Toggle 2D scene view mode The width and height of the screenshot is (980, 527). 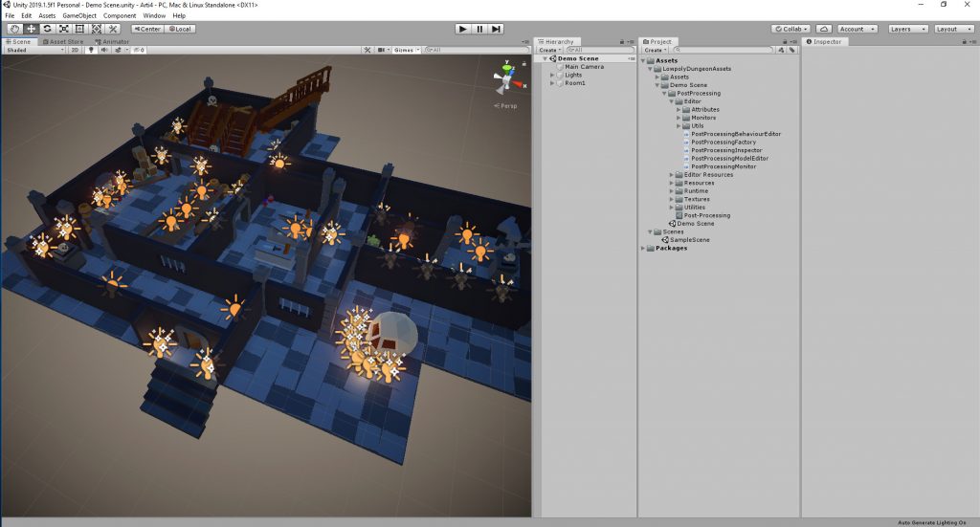75,50
